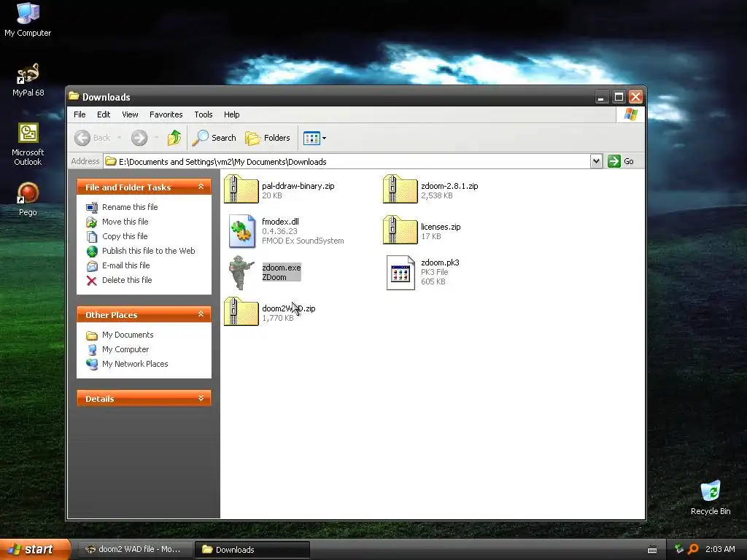This screenshot has height=560, width=747.
Task: Select the zdoom-2.8.1.zip archive icon
Action: click(400, 189)
